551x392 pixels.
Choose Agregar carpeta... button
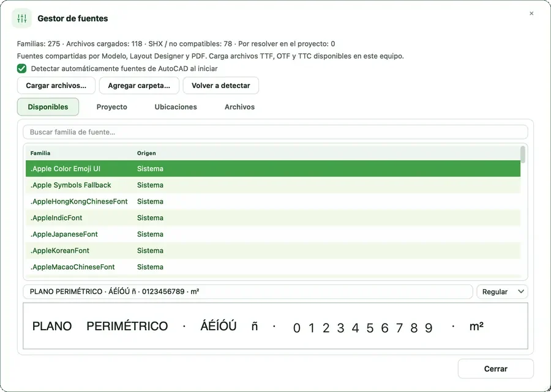point(139,86)
